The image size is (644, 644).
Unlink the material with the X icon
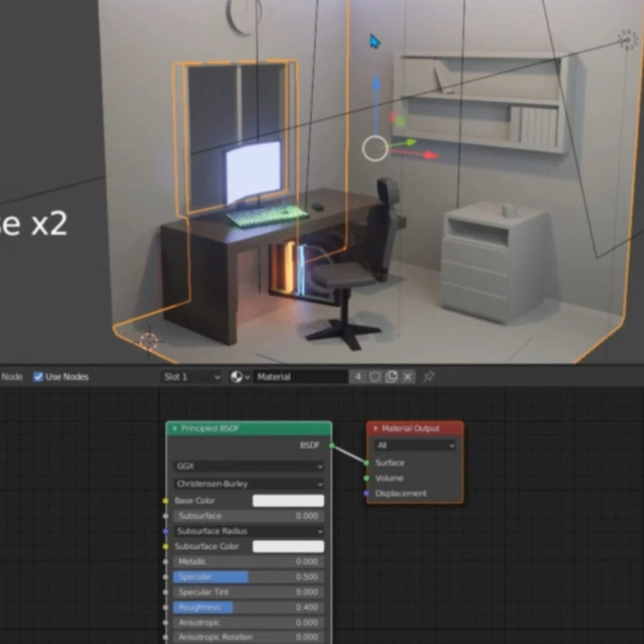click(x=407, y=377)
